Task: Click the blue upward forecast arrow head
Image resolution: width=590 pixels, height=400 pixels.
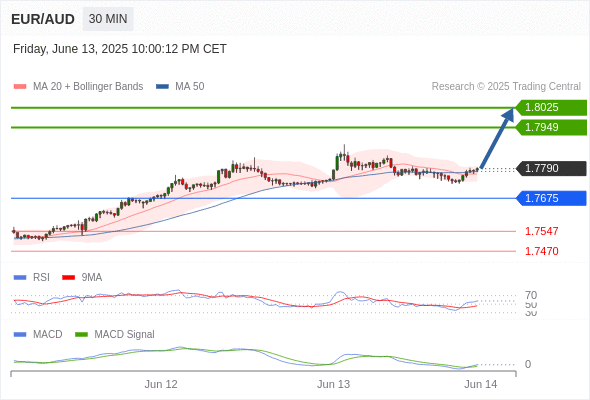Action: point(508,114)
